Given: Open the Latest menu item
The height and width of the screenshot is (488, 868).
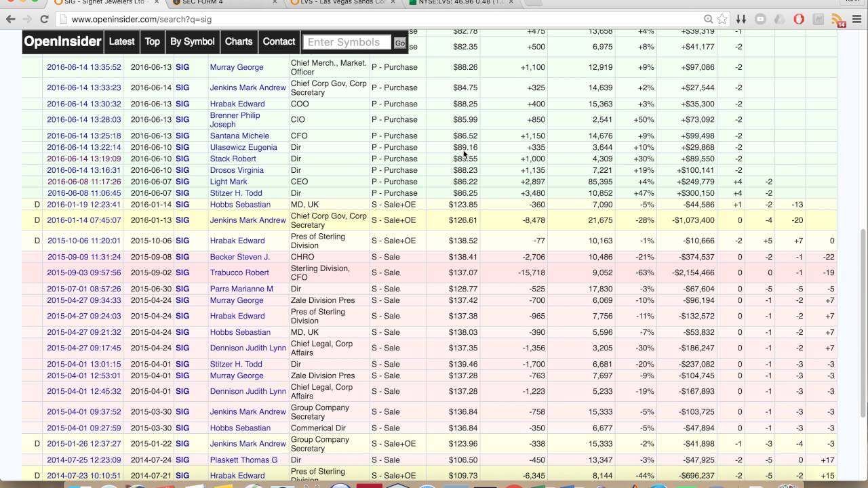Looking at the screenshot, I should (x=121, y=41).
